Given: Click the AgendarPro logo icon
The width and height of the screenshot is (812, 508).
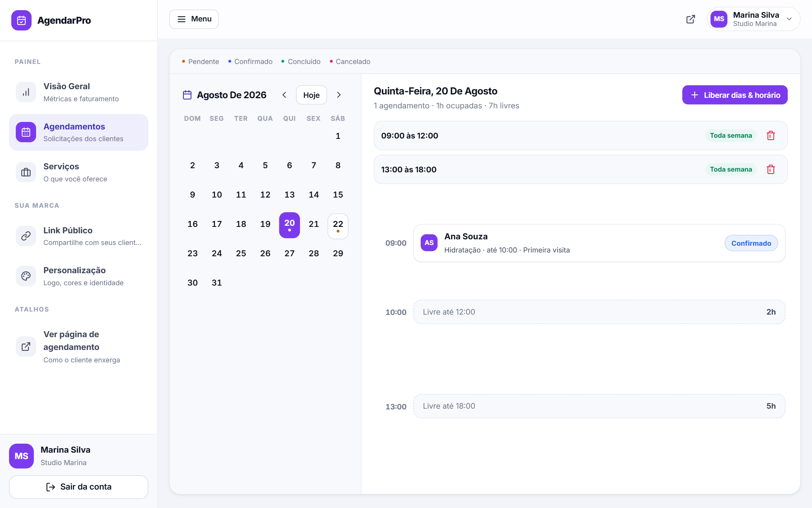Looking at the screenshot, I should pos(21,20).
